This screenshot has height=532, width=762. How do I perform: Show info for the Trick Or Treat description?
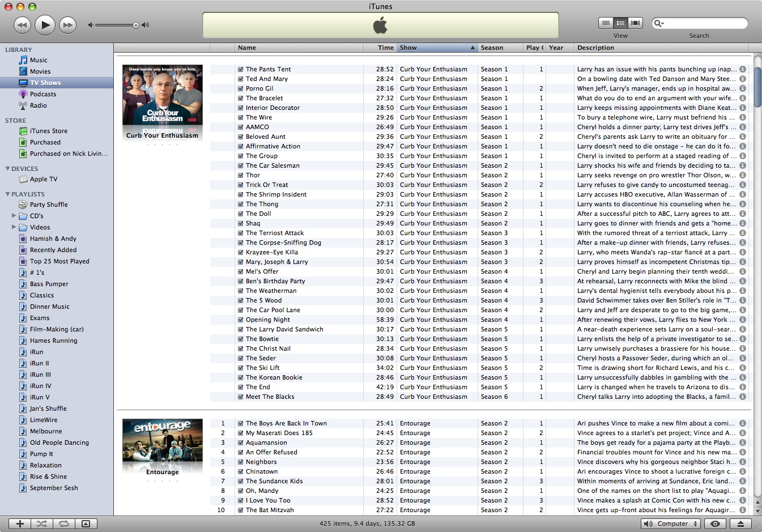click(x=743, y=185)
